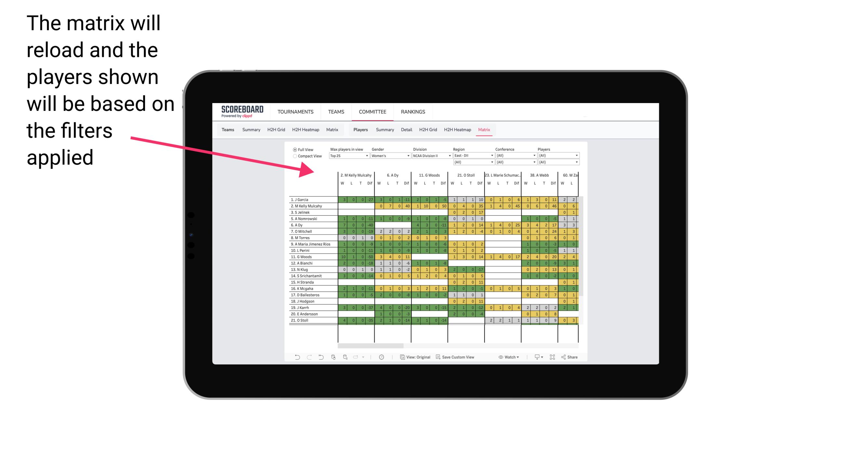Click the refresh/reload icon

click(333, 357)
